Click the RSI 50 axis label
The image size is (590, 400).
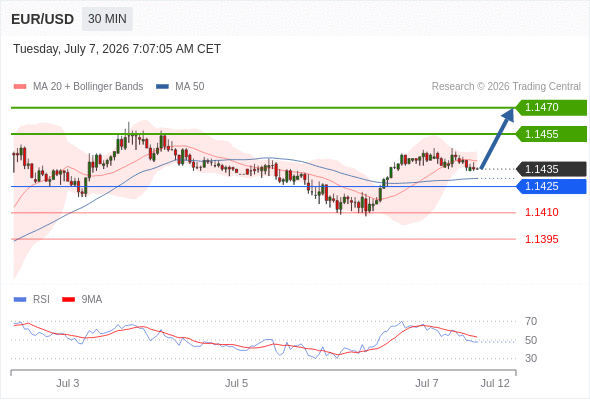[x=531, y=340]
